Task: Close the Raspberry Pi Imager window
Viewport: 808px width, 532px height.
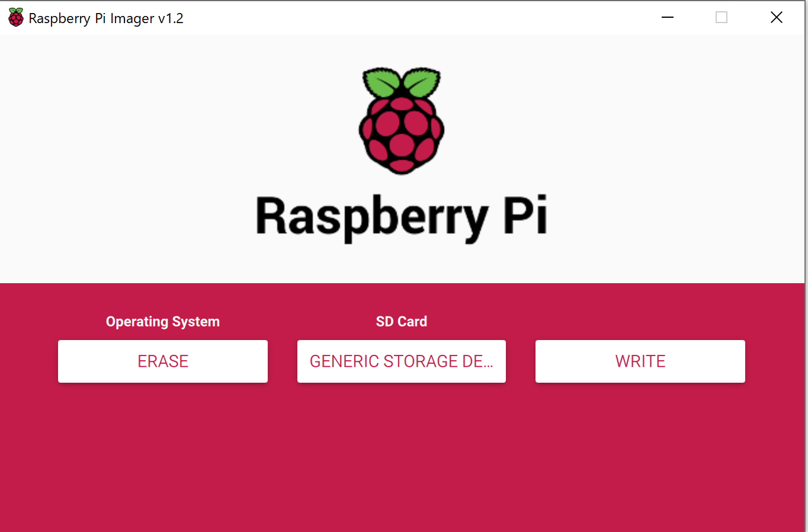Action: pyautogui.click(x=776, y=18)
